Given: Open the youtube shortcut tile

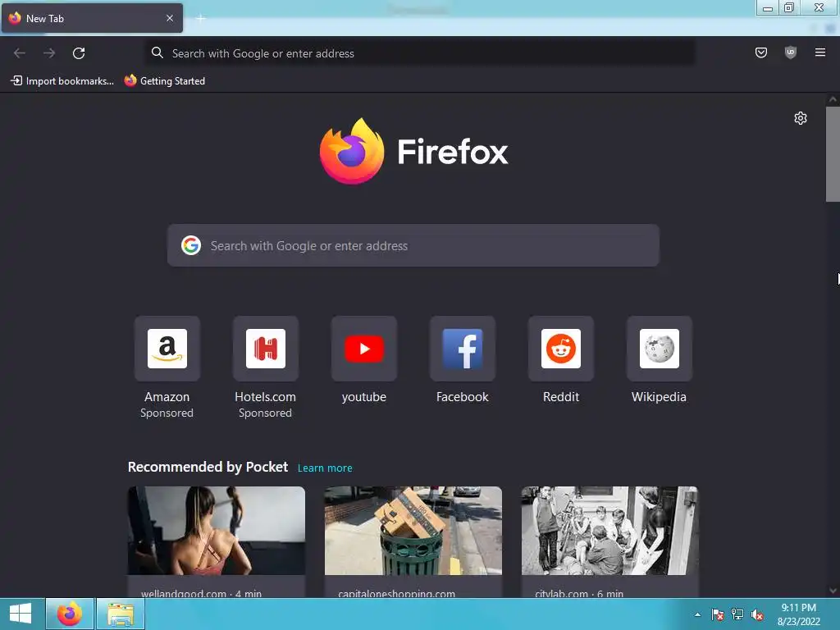Looking at the screenshot, I should point(363,349).
